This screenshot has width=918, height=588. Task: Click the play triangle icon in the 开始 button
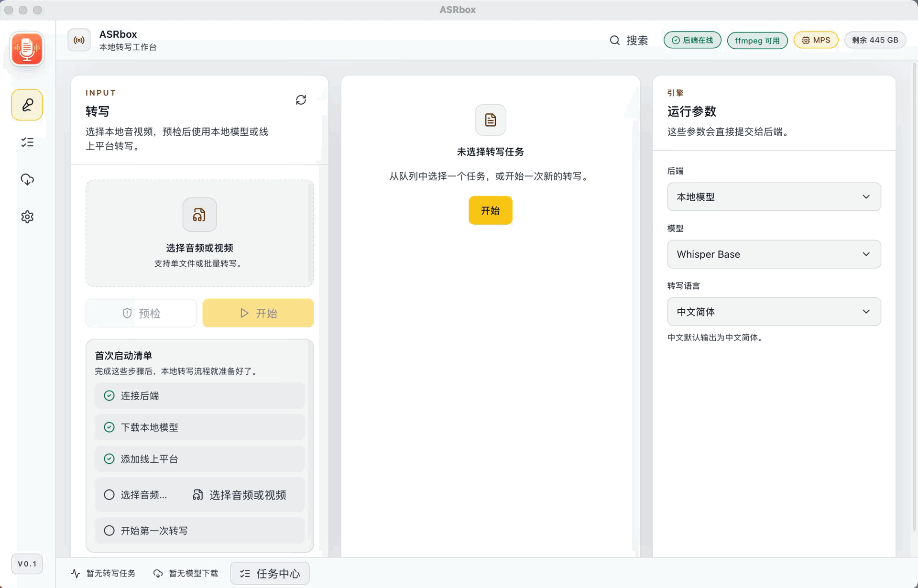click(x=244, y=313)
